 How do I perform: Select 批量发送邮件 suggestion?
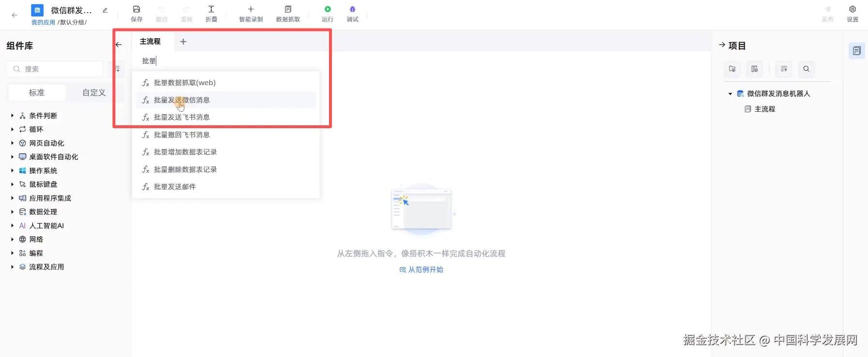point(225,187)
